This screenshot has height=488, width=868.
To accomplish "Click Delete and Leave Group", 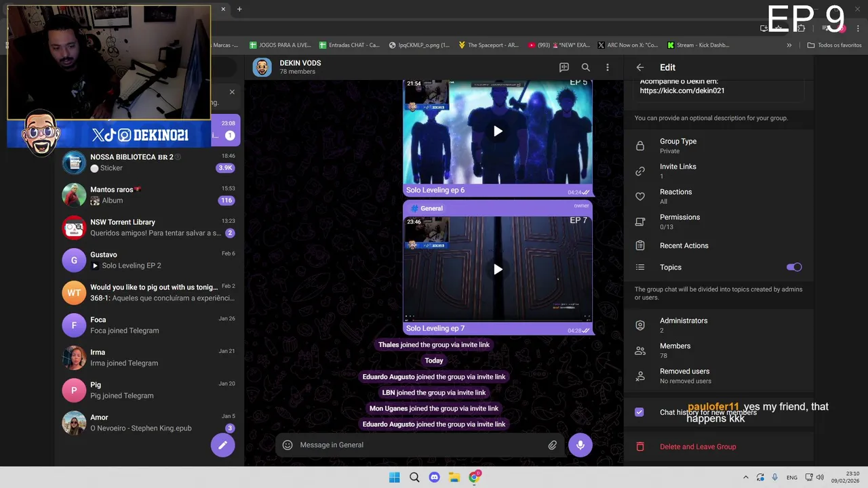I will (x=718, y=447).
